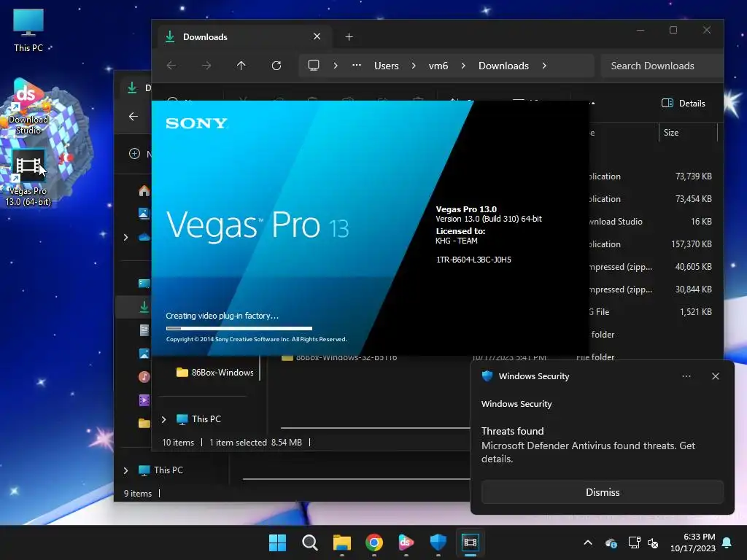Select the 157,370 KB file row
This screenshot has height=560, width=747.
point(650,244)
